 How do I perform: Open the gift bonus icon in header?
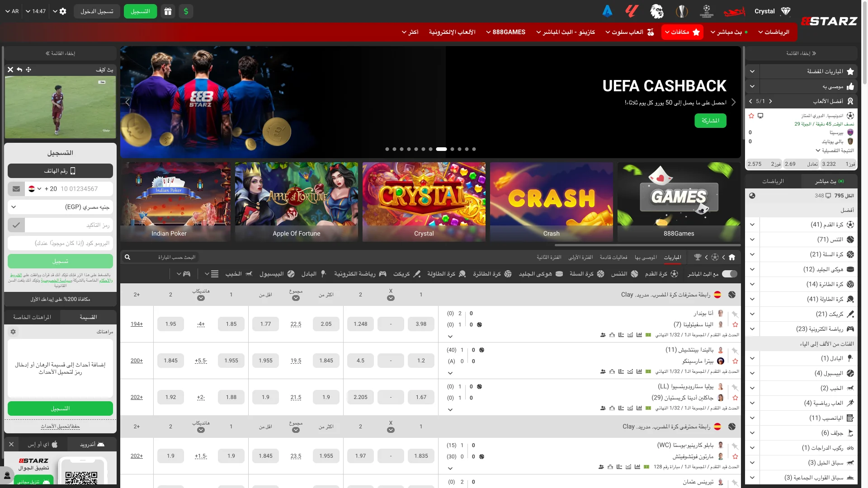click(168, 11)
